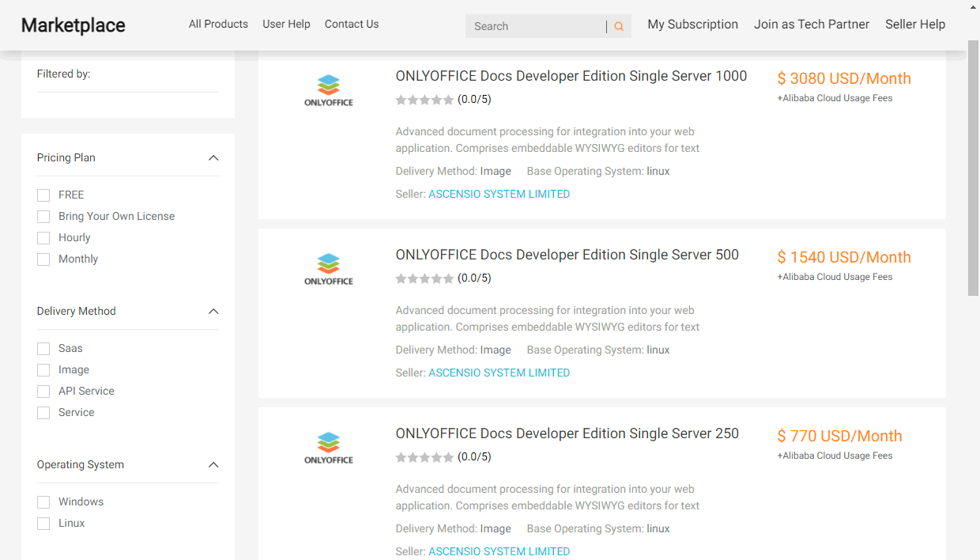Click star rating of Single Server 1000
The width and height of the screenshot is (980, 560).
point(425,100)
